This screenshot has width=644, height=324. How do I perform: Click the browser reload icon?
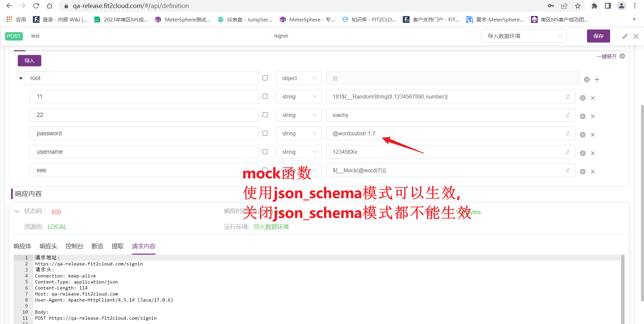click(36, 6)
